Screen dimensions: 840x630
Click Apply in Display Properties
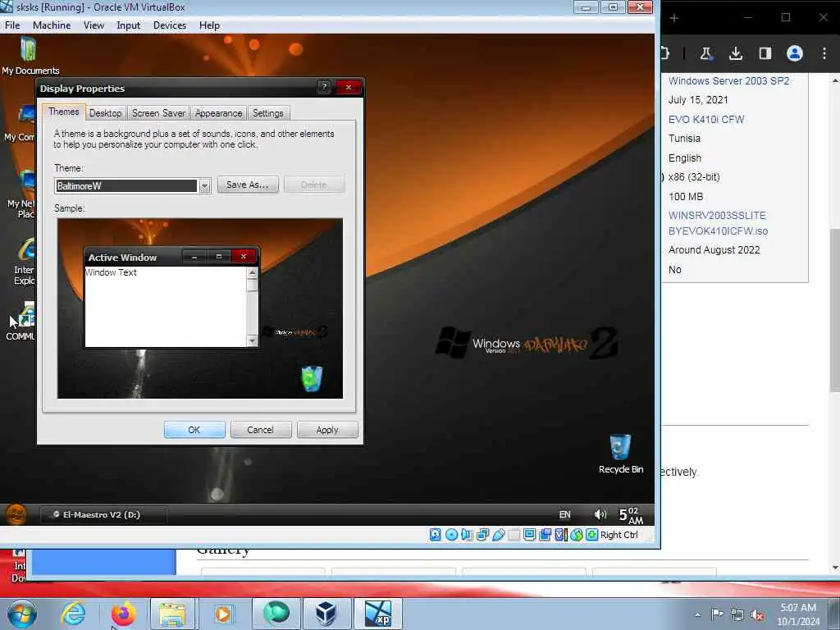click(x=326, y=430)
